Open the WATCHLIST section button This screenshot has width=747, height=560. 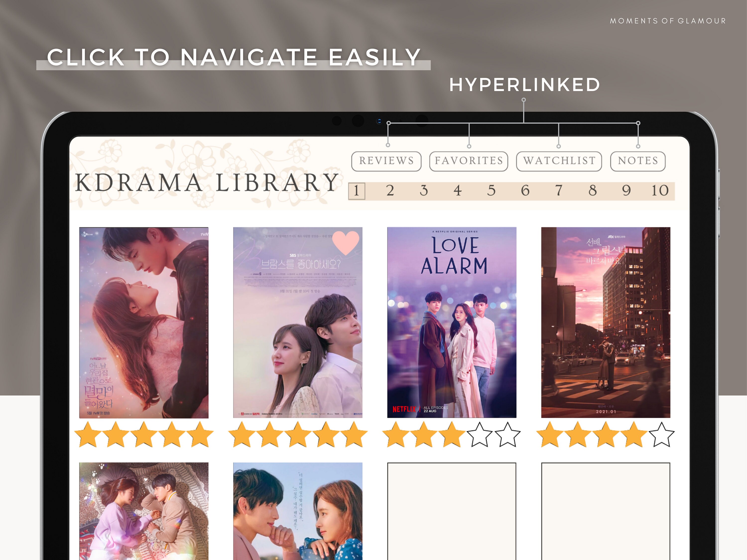[559, 161]
